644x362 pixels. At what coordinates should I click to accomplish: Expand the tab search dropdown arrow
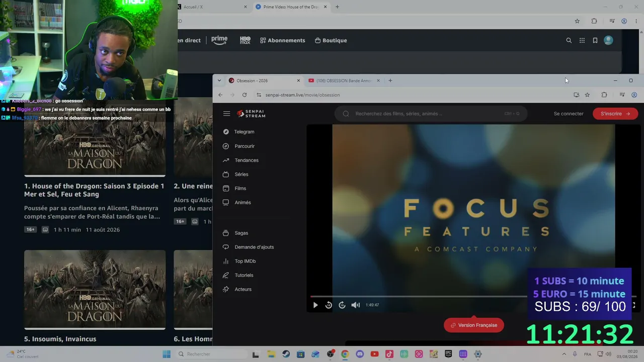coord(219,80)
